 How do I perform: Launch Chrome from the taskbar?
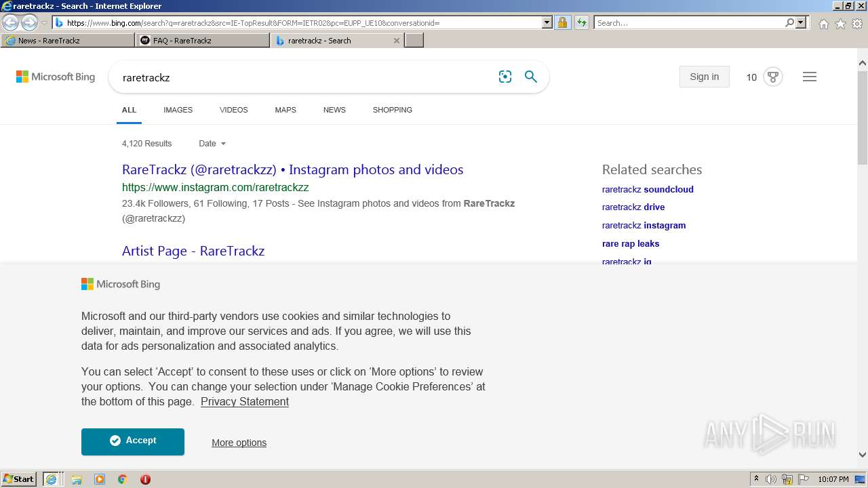point(123,479)
